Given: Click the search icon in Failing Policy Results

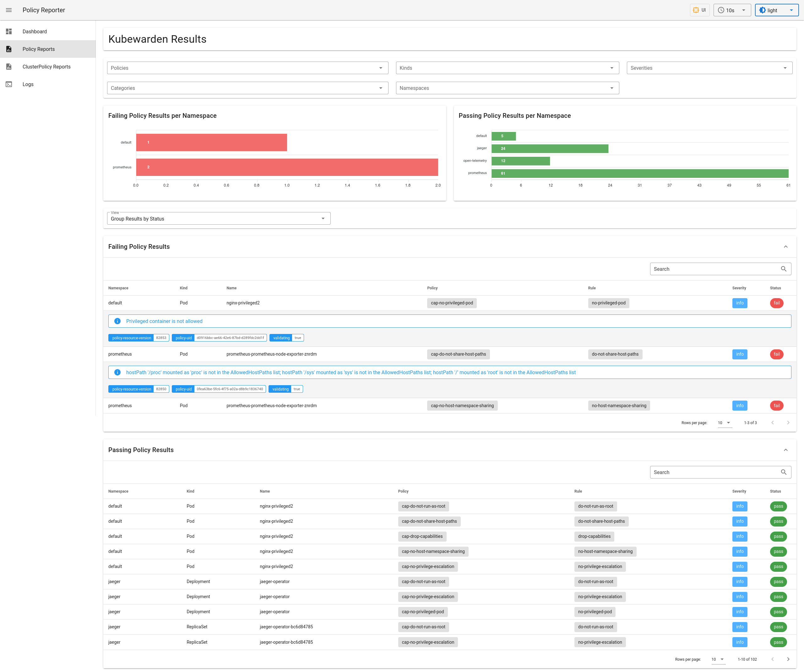Looking at the screenshot, I should (783, 269).
